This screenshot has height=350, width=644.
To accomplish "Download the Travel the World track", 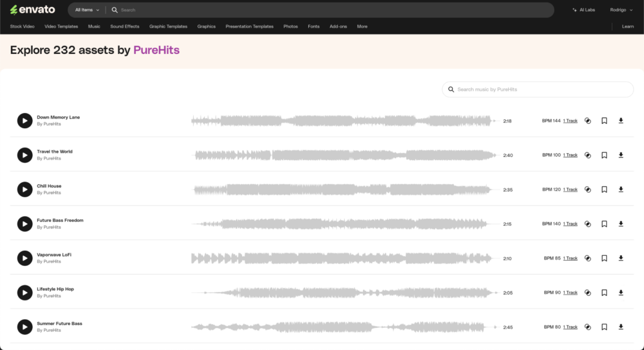I will 621,155.
